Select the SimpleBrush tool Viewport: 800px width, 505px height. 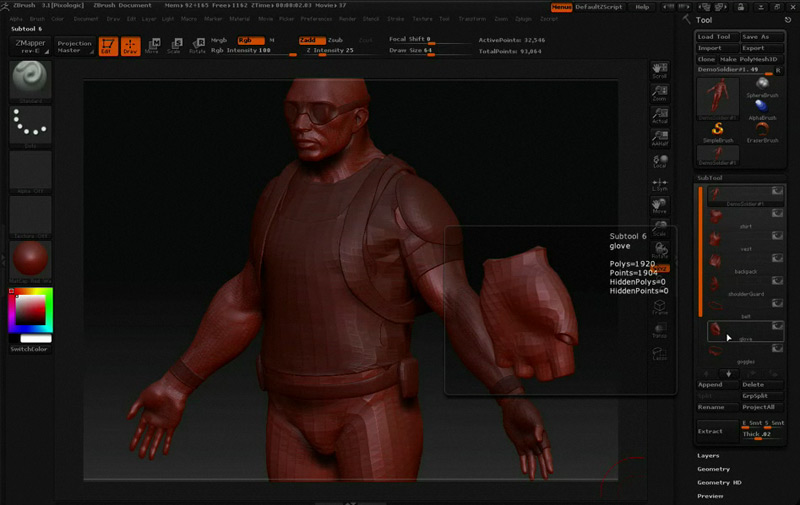pos(718,130)
